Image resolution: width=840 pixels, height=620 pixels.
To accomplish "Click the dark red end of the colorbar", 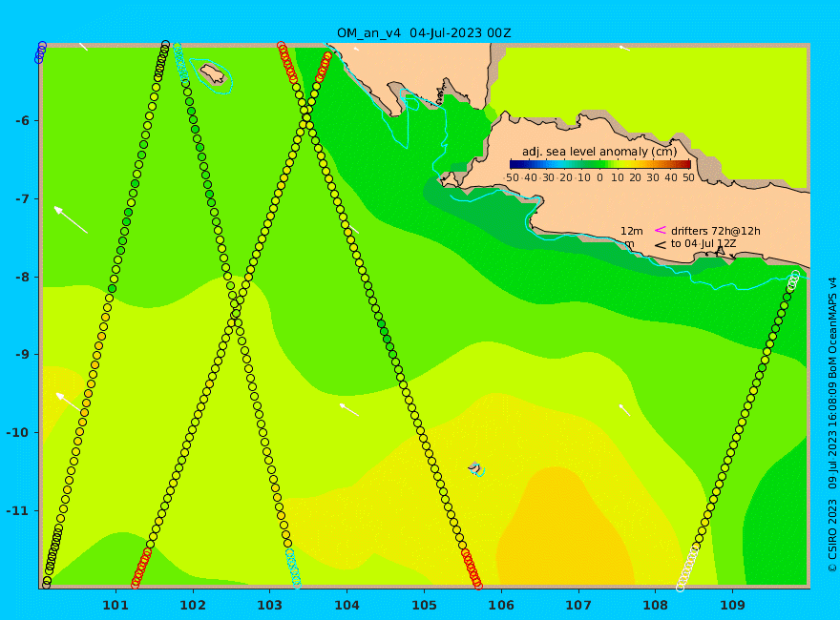I will click(686, 164).
